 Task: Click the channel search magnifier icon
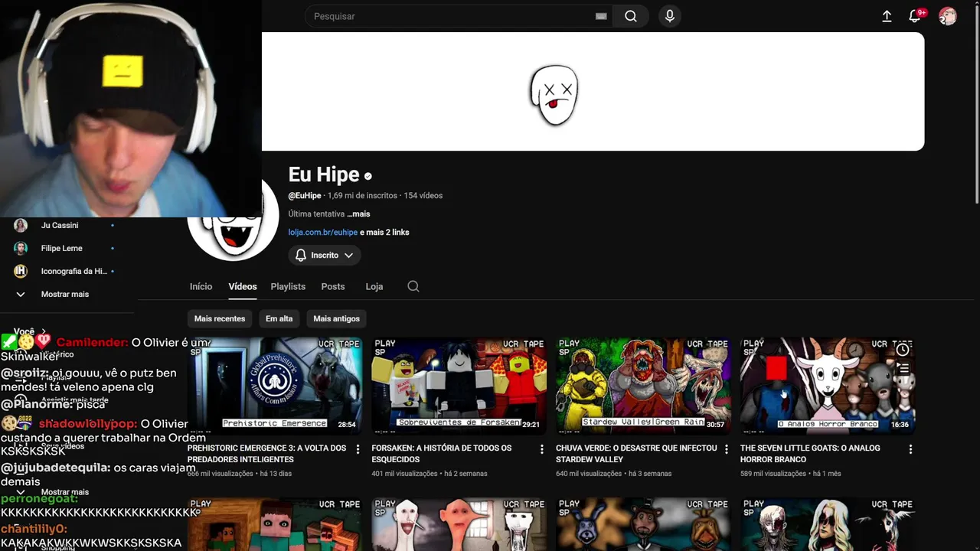click(413, 286)
